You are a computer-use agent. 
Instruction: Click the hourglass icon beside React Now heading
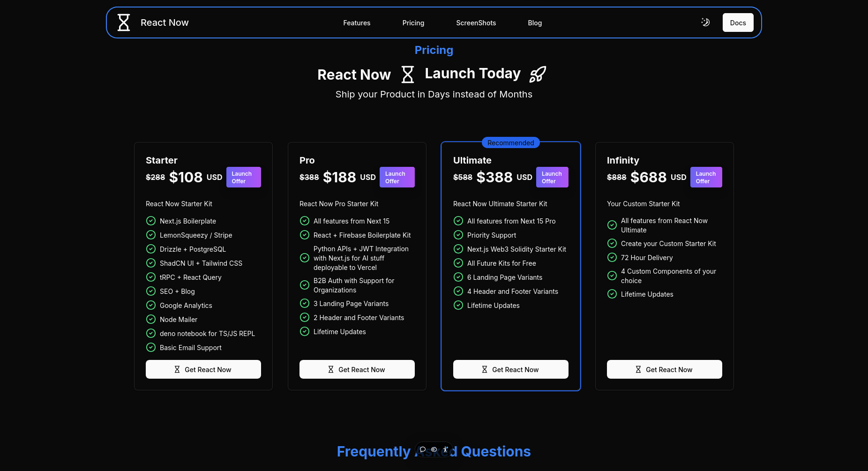click(x=408, y=74)
